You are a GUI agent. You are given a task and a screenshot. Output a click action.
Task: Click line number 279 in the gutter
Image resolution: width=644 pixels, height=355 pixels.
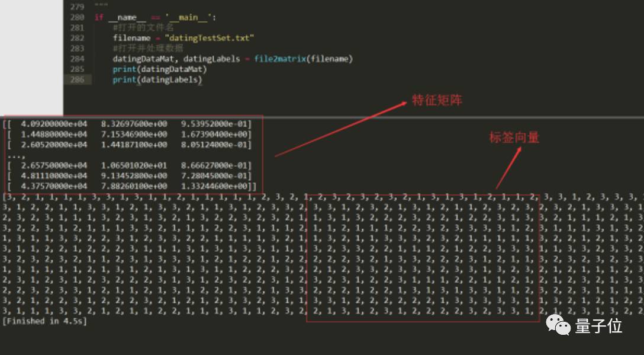(77, 7)
